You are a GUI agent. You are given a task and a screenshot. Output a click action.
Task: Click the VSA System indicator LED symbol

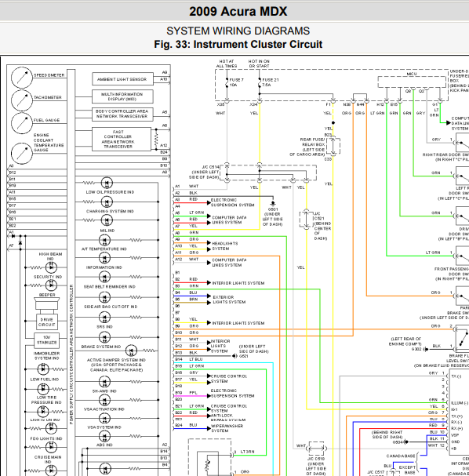tap(105, 418)
